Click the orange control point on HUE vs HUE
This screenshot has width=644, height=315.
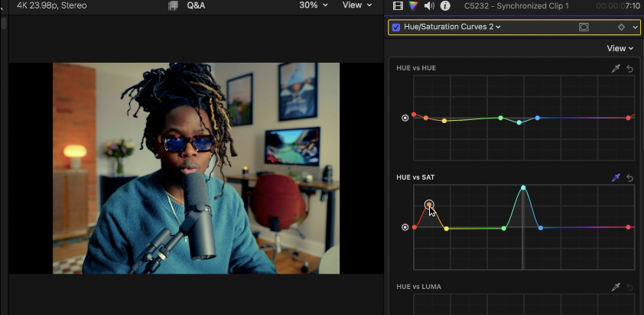point(426,118)
